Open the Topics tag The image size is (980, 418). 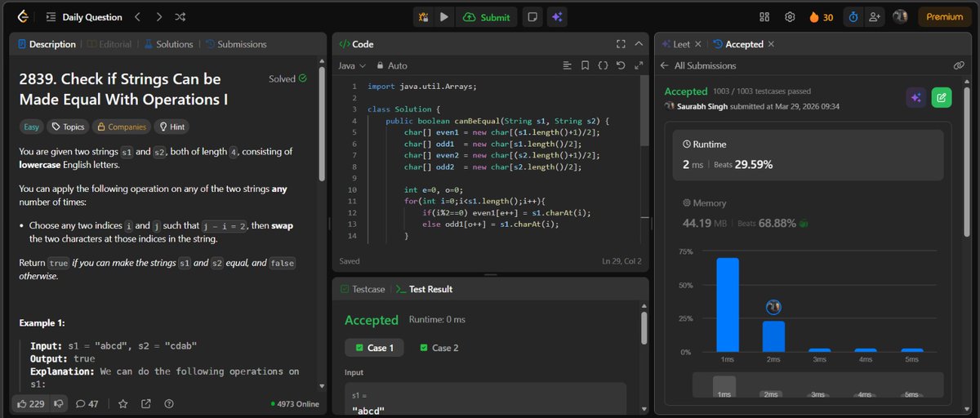(67, 127)
